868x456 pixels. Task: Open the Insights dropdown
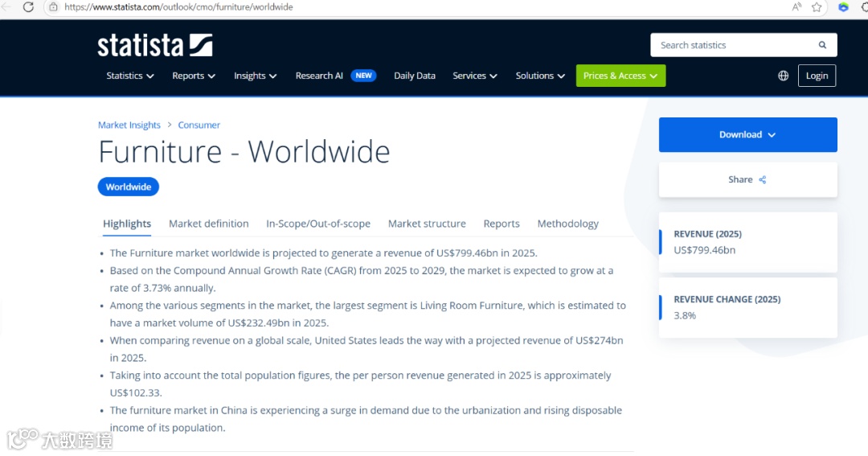point(256,76)
